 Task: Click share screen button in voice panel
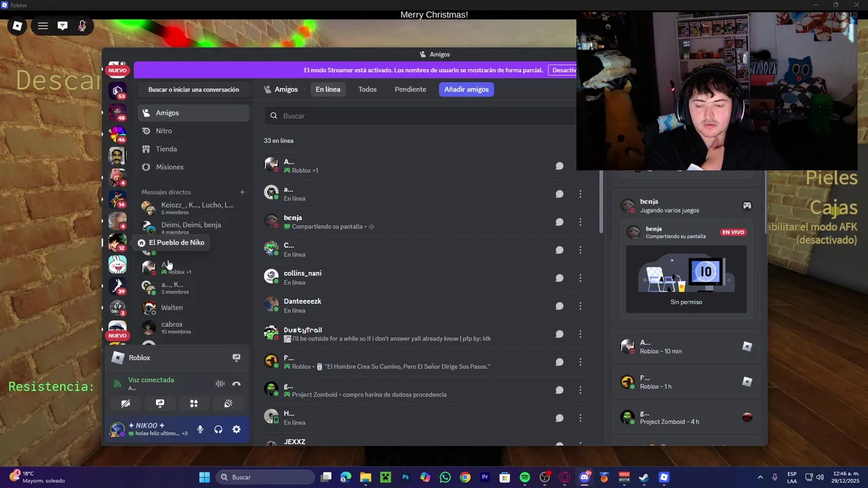click(160, 403)
